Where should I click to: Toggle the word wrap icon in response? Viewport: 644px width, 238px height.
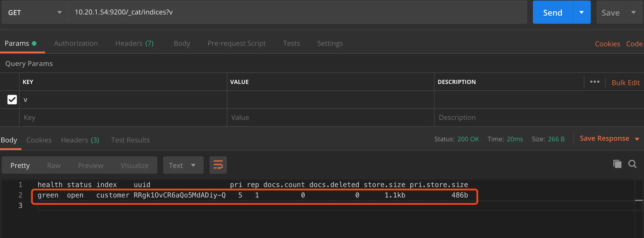(x=218, y=165)
